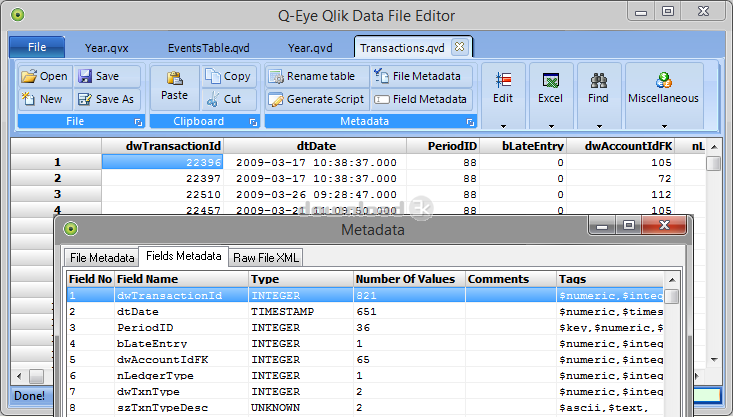This screenshot has width=733, height=417.
Task: Open a file with the Open button
Action: (45, 76)
